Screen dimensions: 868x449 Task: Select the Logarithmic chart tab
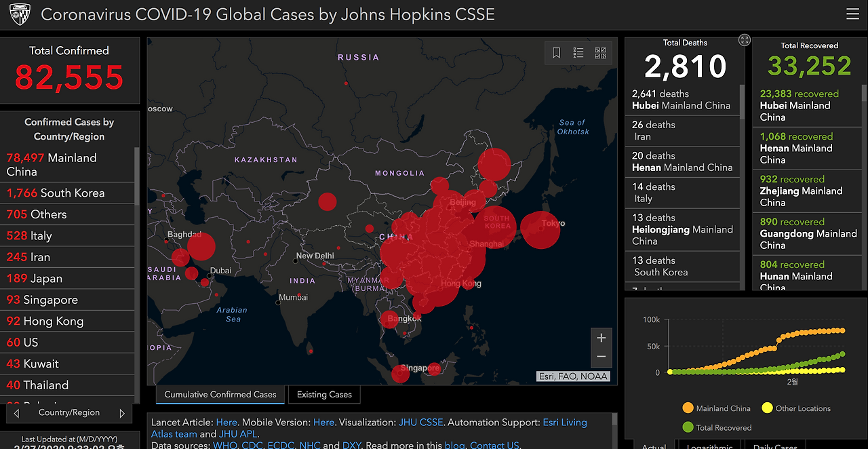coord(709,446)
